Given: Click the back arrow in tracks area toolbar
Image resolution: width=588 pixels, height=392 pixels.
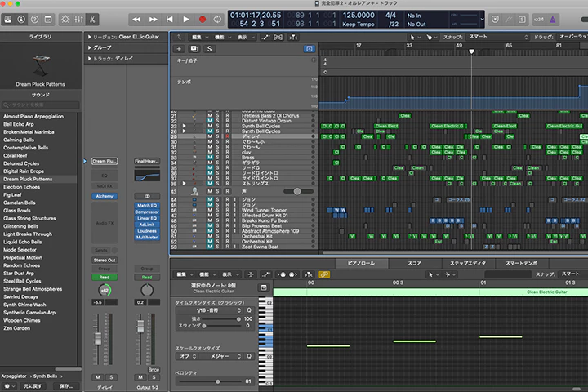Looking at the screenshot, I should pyautogui.click(x=179, y=37).
